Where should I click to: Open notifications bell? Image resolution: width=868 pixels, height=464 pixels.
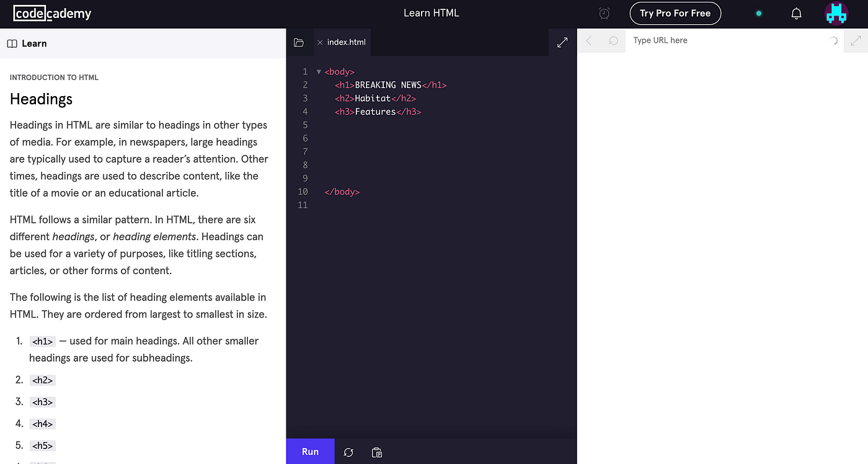tap(797, 13)
